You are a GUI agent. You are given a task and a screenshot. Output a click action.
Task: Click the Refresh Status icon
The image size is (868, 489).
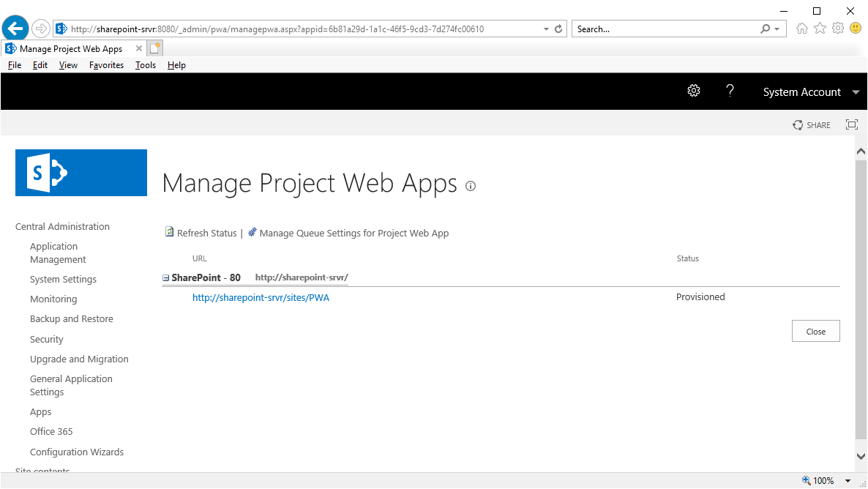coord(170,232)
